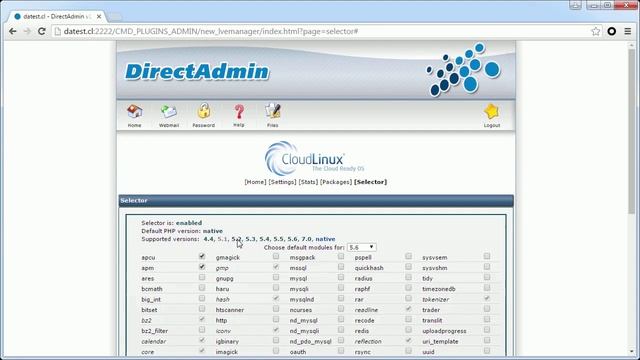Click the 'Selector is: enabled' status text
The height and width of the screenshot is (360, 640).
(x=171, y=223)
